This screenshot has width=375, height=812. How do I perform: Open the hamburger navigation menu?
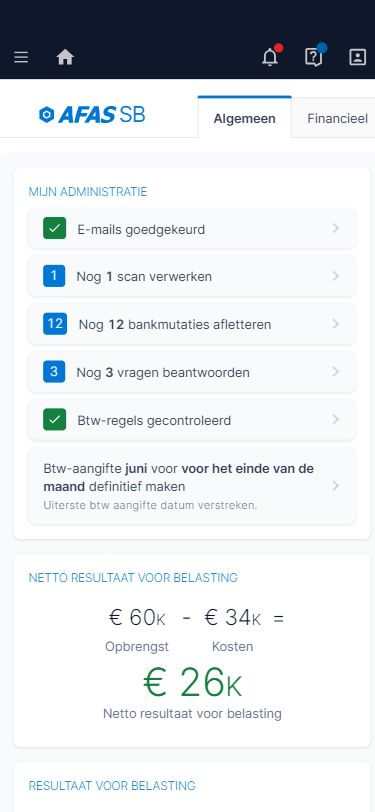[x=21, y=57]
